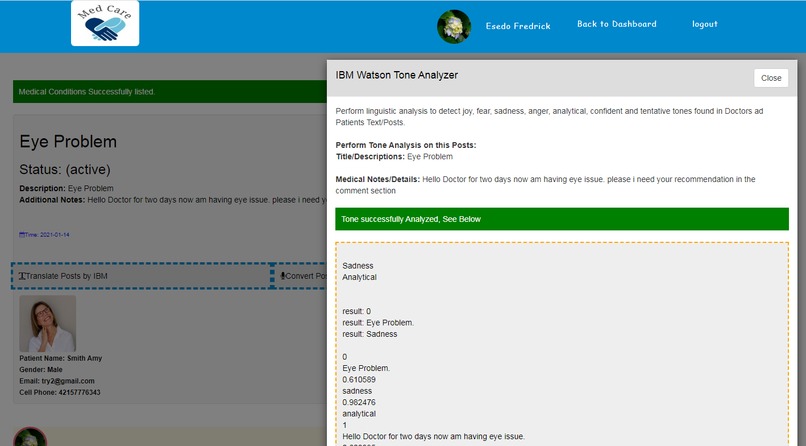Select the Eye Problem heading
The image size is (806, 446).
[x=68, y=141]
